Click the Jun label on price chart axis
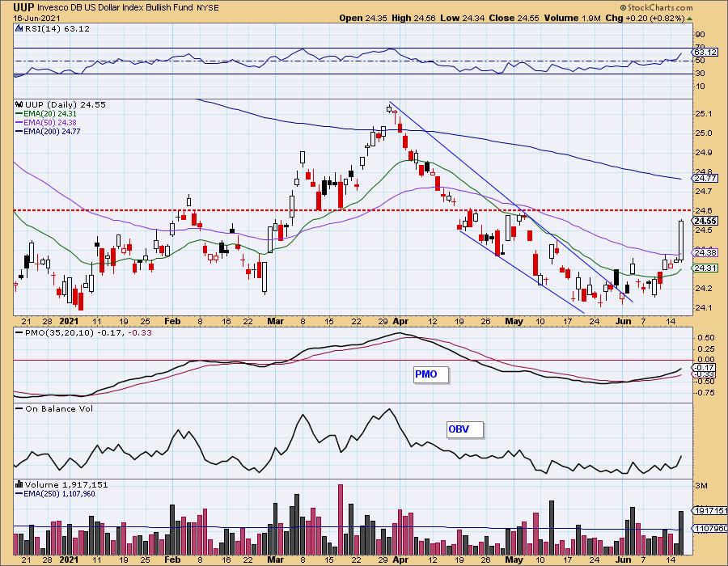728x566 pixels. click(x=624, y=321)
